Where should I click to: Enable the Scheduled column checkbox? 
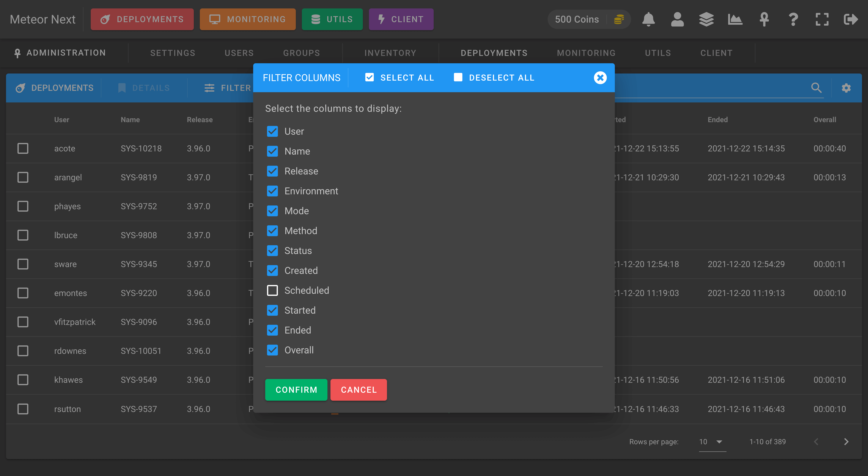(x=272, y=290)
